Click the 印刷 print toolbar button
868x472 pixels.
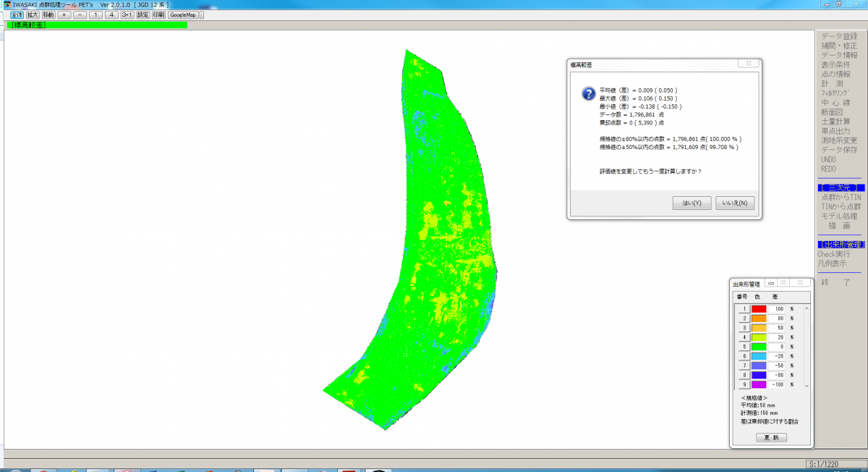coord(158,14)
